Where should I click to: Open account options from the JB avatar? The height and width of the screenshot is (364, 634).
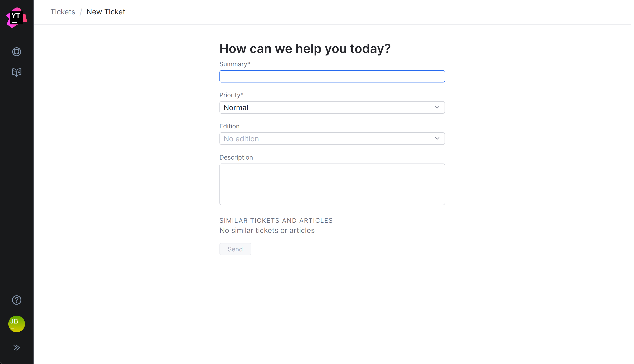[16, 324]
